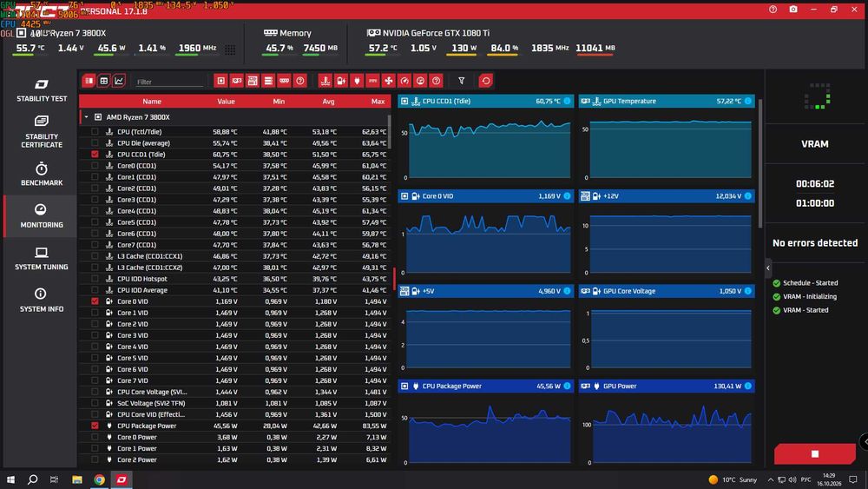
Task: Sort the table by the Name column
Action: (x=152, y=102)
